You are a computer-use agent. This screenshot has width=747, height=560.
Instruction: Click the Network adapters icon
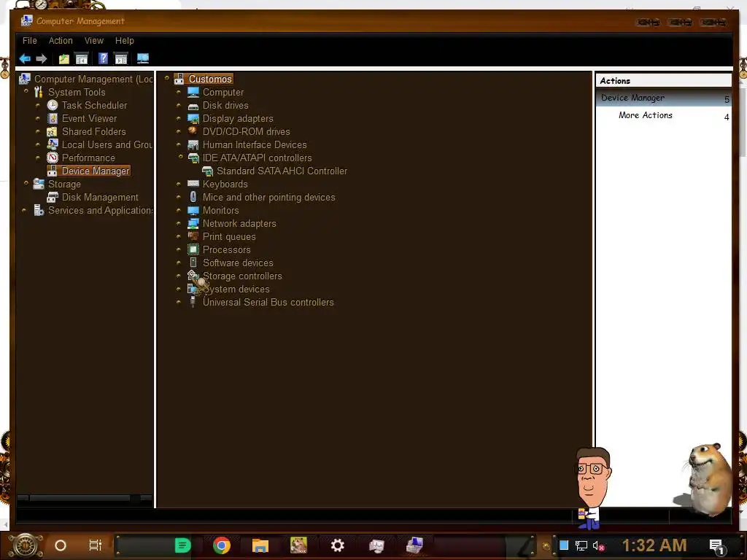pos(193,223)
